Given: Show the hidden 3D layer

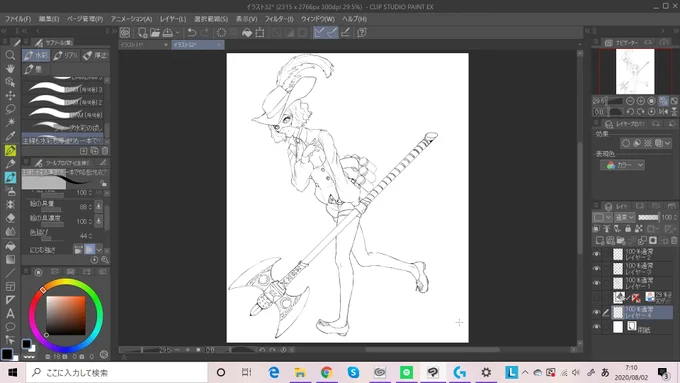Looking at the screenshot, I should [597, 298].
